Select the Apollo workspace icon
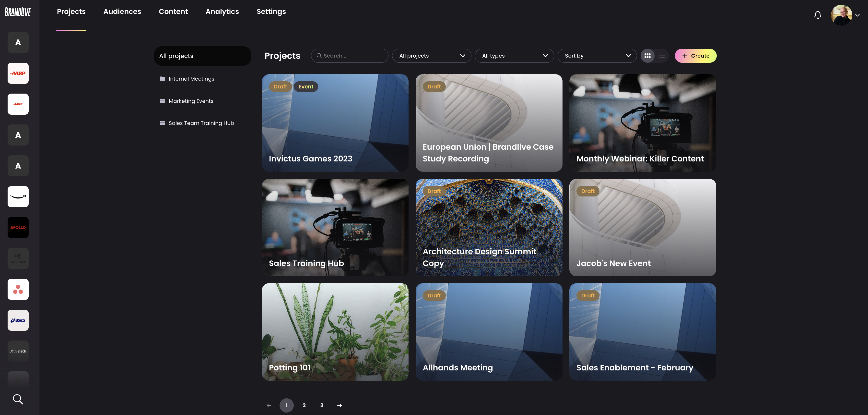The height and width of the screenshot is (415, 868). [18, 228]
